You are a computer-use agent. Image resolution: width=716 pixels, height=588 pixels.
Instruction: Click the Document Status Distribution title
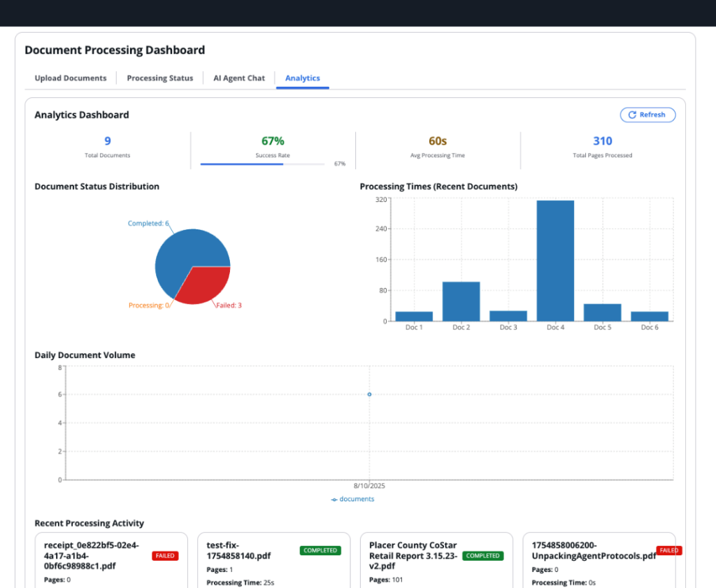click(96, 187)
